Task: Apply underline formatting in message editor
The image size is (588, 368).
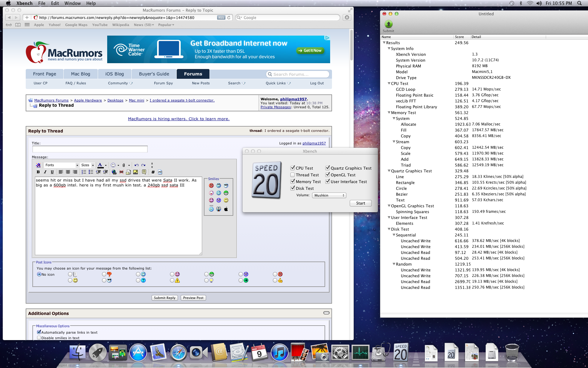Action: tap(52, 172)
